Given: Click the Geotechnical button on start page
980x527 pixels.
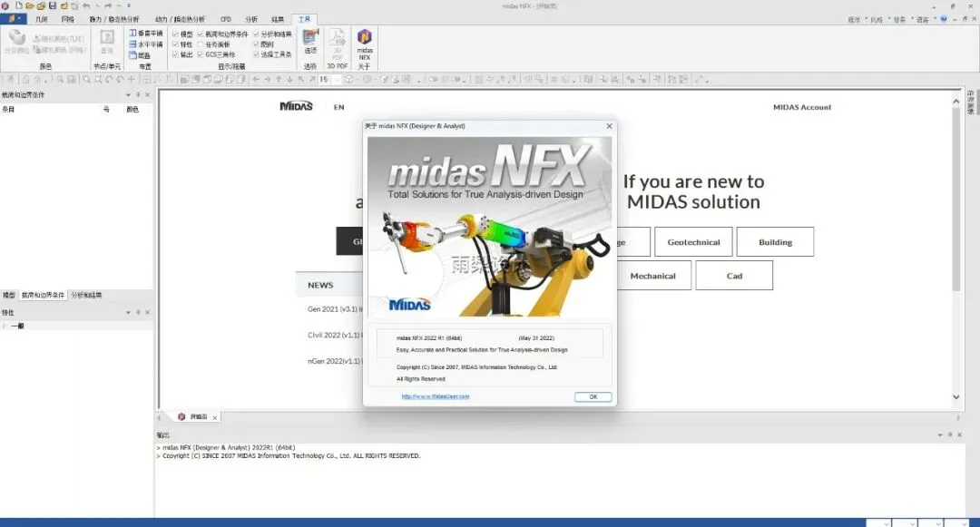Looking at the screenshot, I should click(x=693, y=241).
